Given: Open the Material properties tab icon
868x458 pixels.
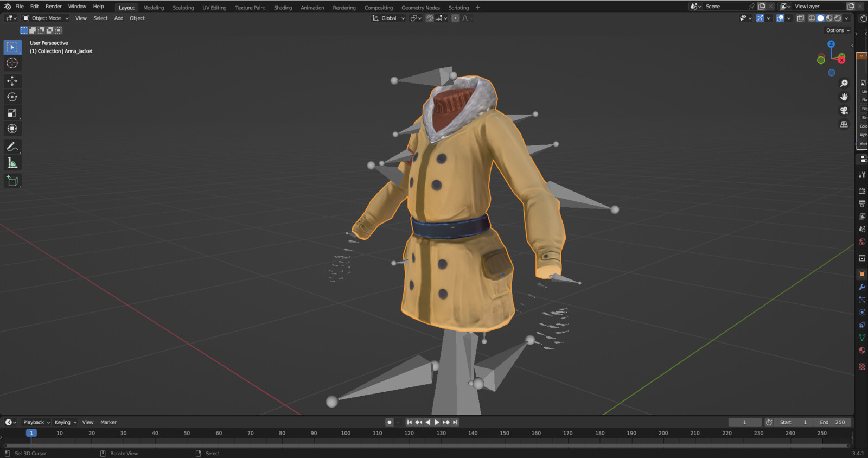Looking at the screenshot, I should [862, 351].
